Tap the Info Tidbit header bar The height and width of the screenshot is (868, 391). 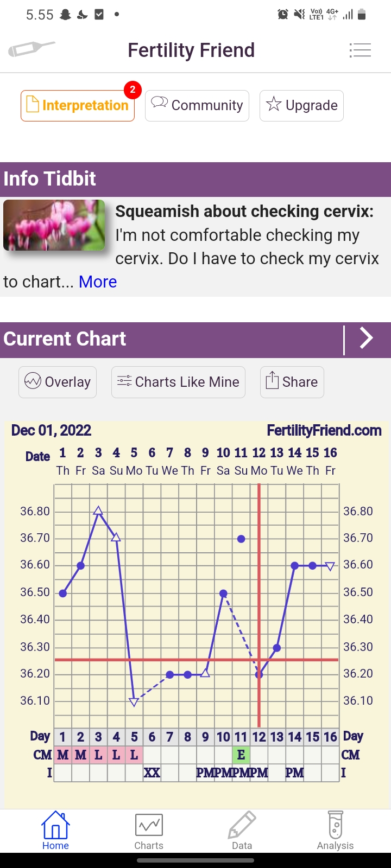(x=195, y=179)
